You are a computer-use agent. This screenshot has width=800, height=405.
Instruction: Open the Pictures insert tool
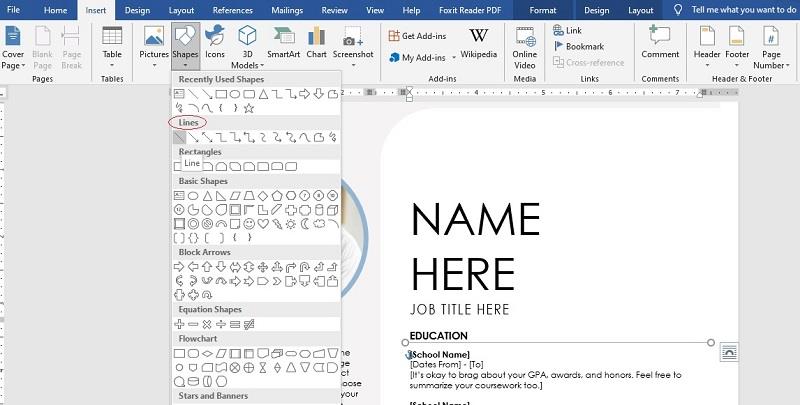(154, 44)
